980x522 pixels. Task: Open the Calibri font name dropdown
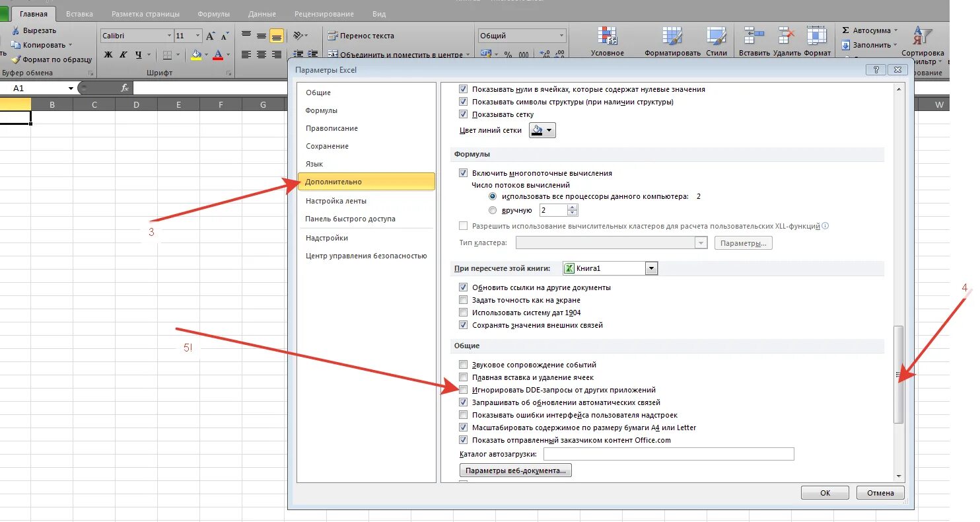click(168, 36)
